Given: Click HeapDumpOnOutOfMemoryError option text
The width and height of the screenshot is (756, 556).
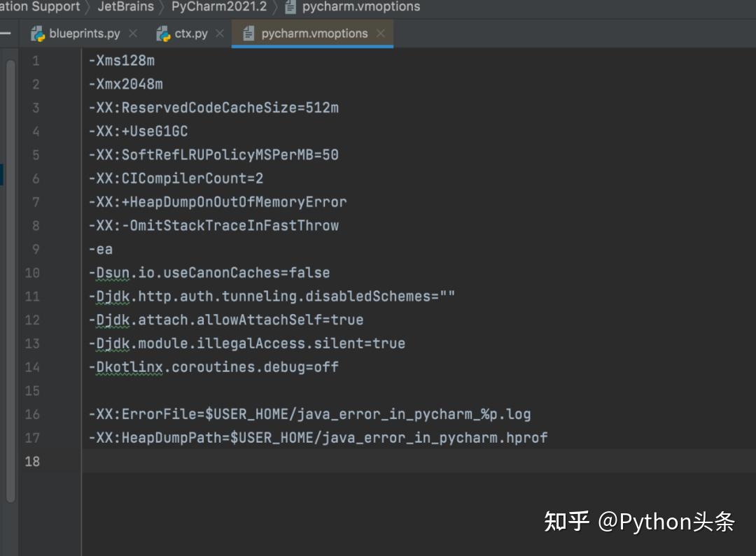Looking at the screenshot, I should click(x=238, y=202).
